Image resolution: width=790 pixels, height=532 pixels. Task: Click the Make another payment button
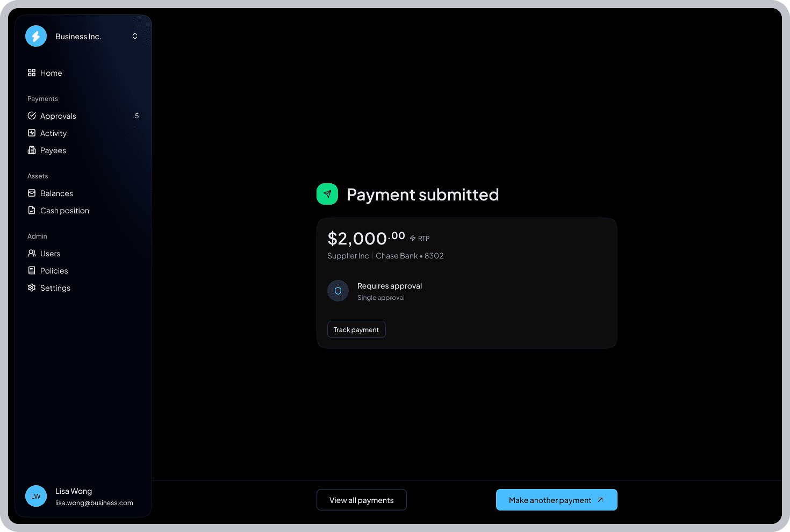(x=557, y=500)
